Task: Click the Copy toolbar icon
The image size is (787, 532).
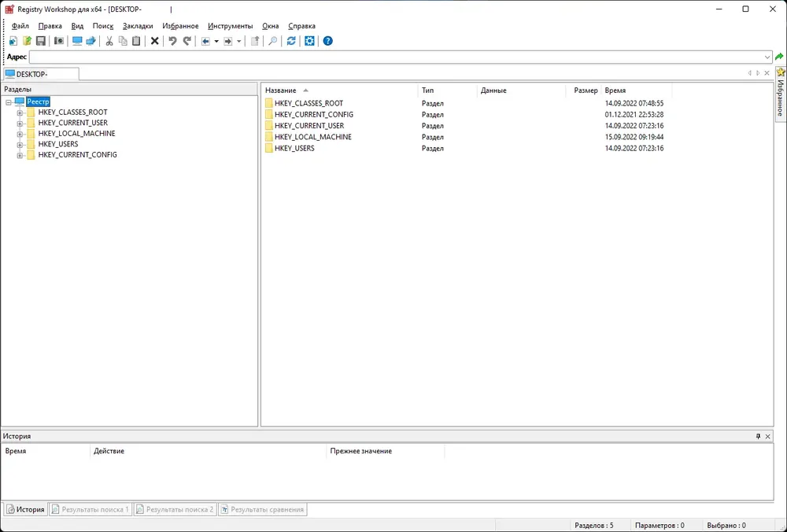Action: coord(123,41)
